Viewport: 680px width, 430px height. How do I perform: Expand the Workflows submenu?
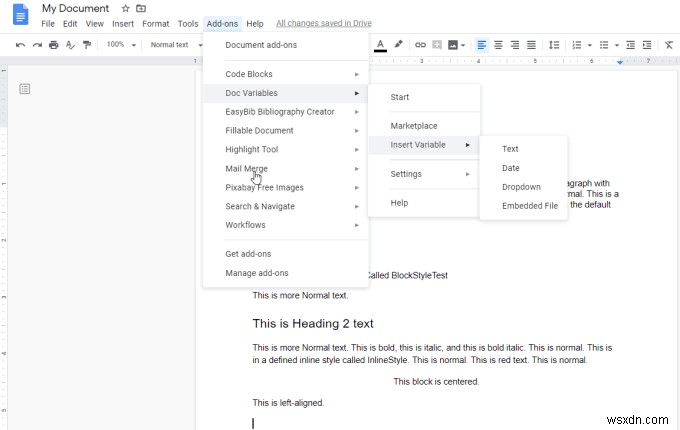point(285,225)
